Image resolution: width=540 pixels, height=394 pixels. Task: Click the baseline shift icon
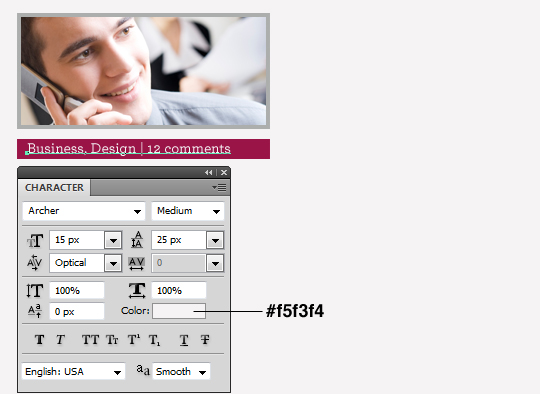[x=35, y=311]
